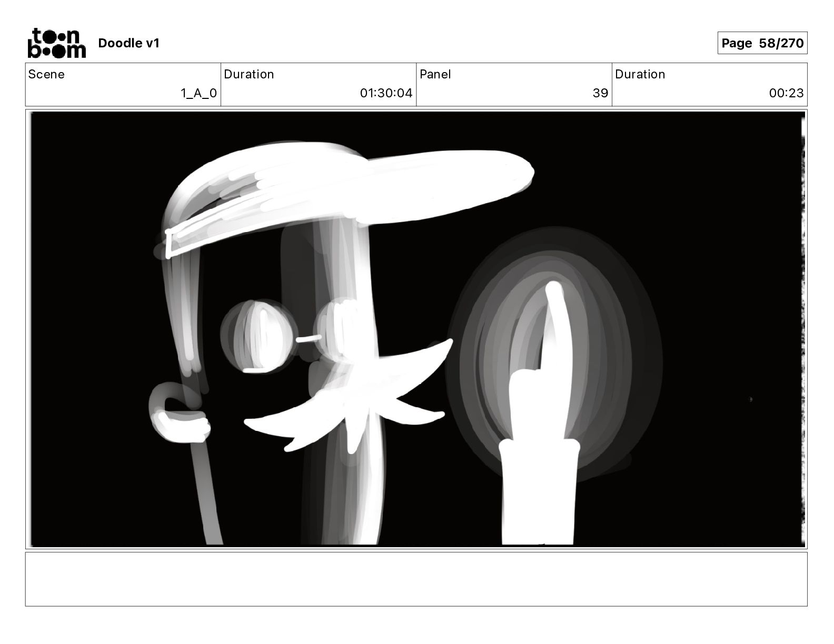Image resolution: width=834 pixels, height=644 pixels.
Task: Click the Toon Boom logo
Action: 56,43
